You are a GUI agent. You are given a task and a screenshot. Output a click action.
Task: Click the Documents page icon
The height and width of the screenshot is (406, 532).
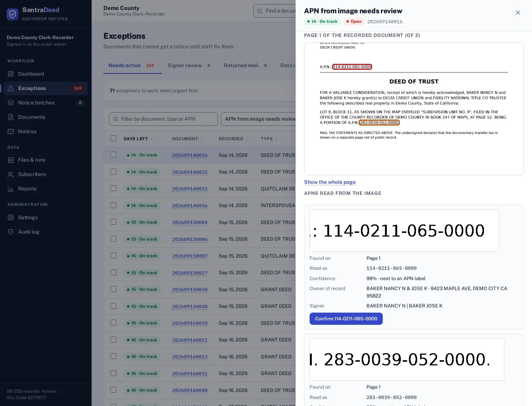(x=11, y=117)
